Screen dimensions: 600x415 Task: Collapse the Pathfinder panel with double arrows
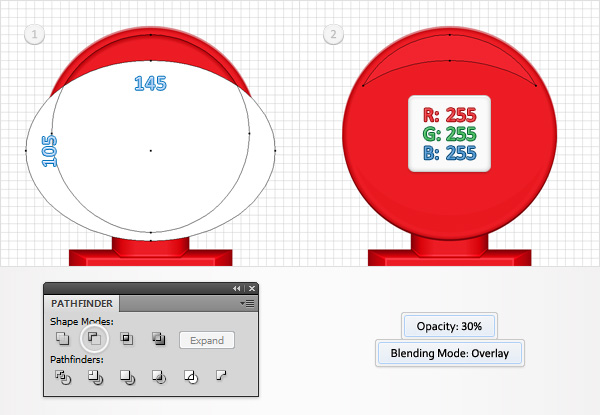237,289
